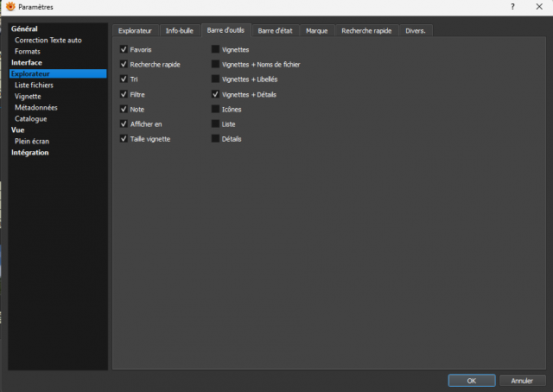
Task: Open Correction Texte auto settings
Action: pos(48,41)
